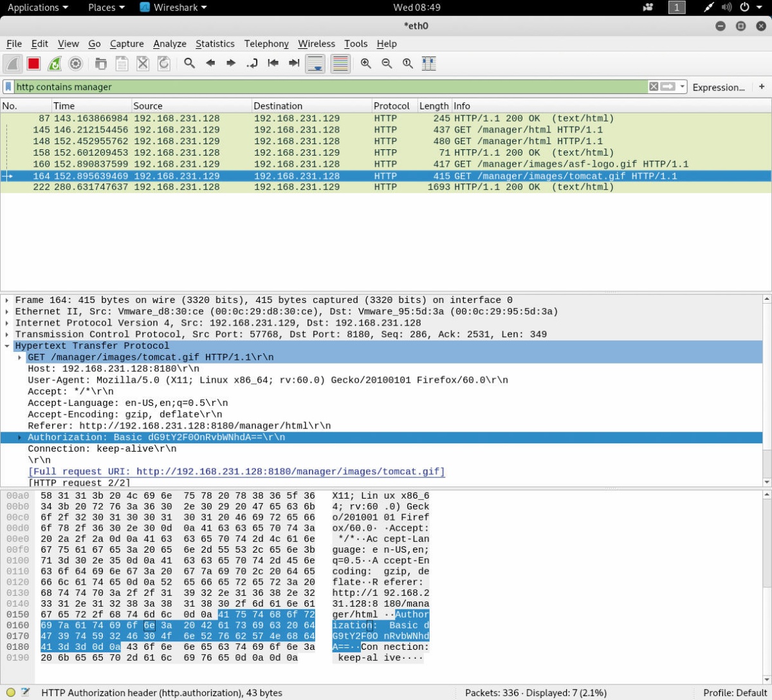This screenshot has height=700, width=772.
Task: Save this capture file
Action: 122,63
